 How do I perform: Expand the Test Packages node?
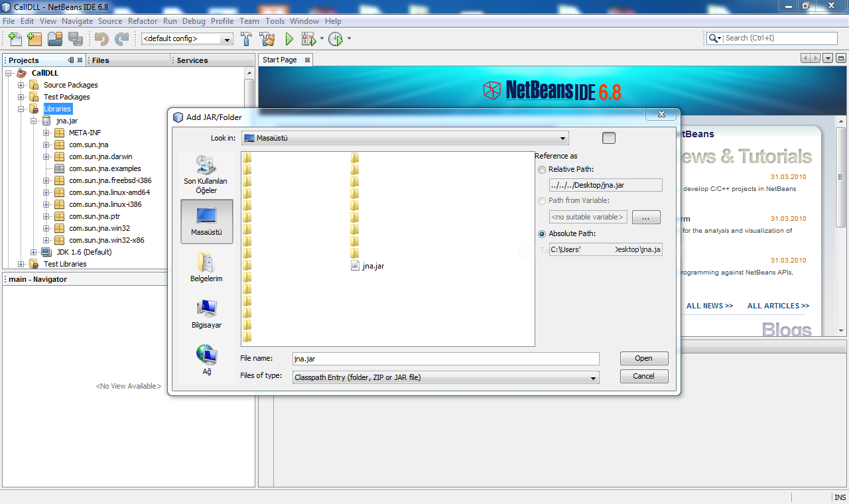pos(21,97)
